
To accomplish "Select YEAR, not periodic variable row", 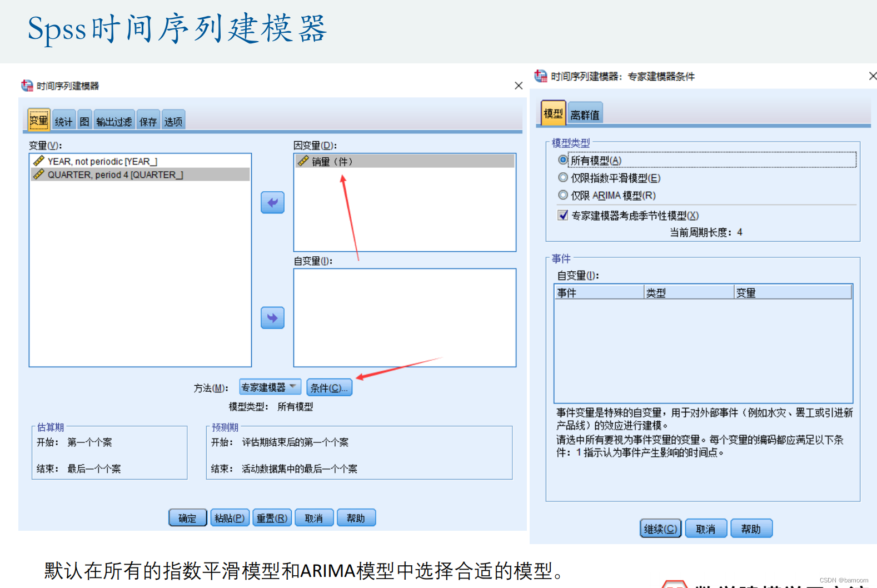I will coord(140,161).
